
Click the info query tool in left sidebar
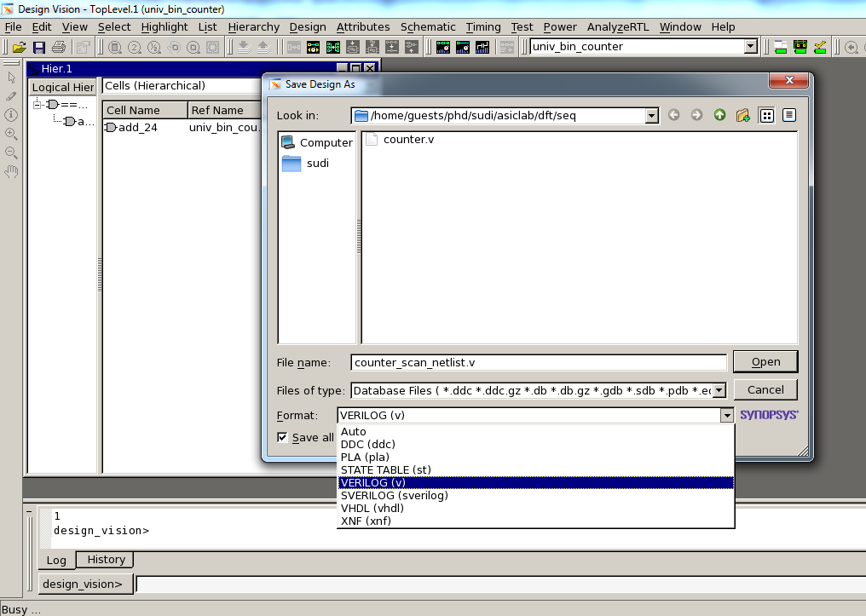[12, 115]
